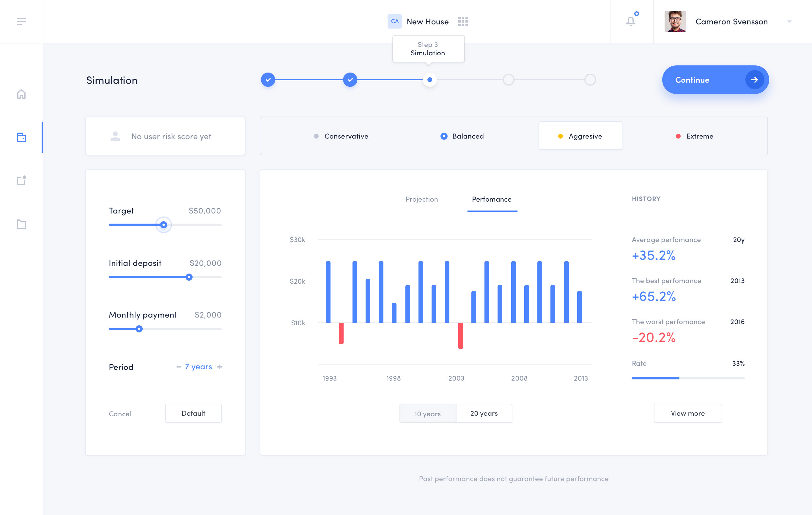
Task: Increase the Period using the plus control
Action: click(x=219, y=367)
